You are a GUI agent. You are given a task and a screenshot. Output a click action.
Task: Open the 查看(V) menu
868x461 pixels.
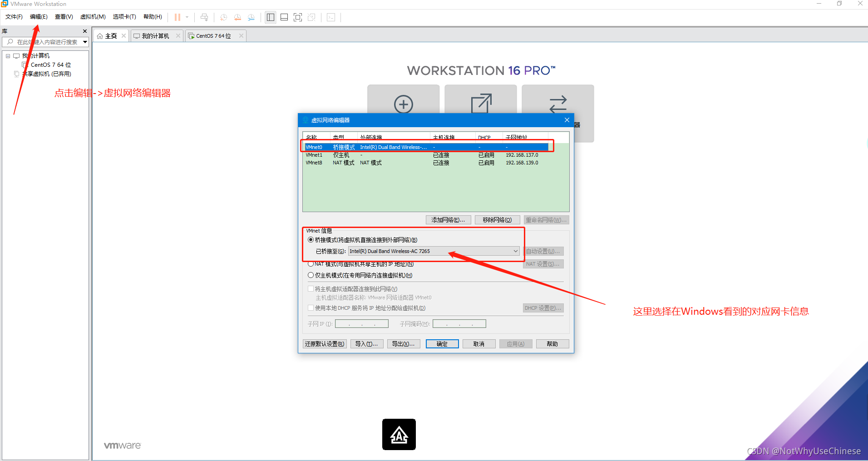(x=64, y=17)
